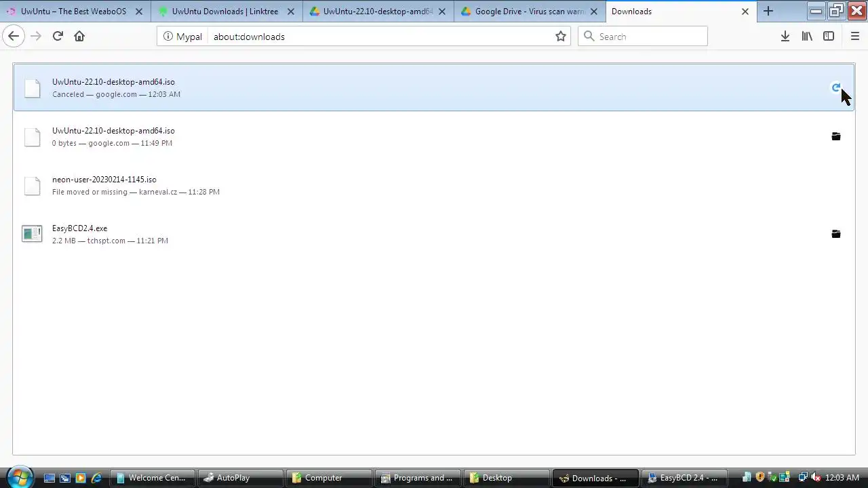Screen dimensions: 868x488
Task: Click the muted volume tray icon
Action: pyautogui.click(x=816, y=478)
